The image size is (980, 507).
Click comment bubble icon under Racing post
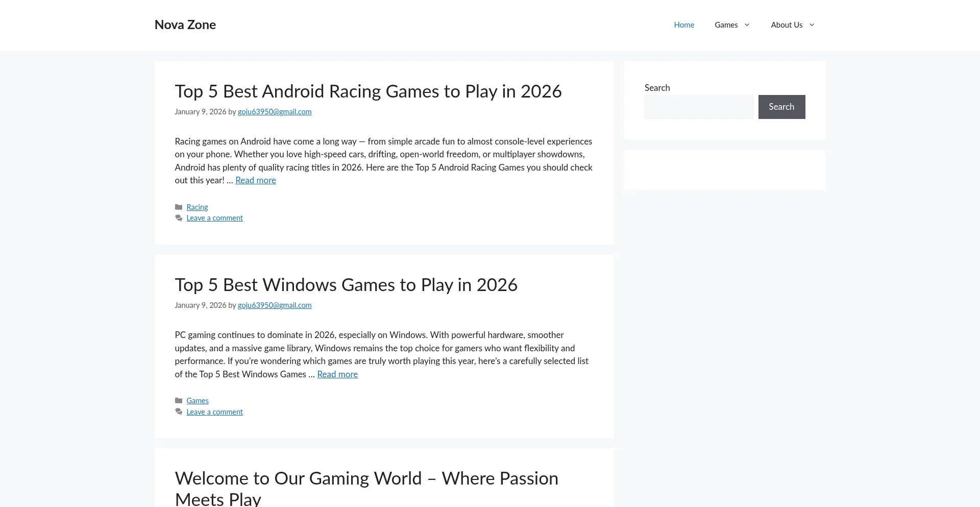coord(179,218)
